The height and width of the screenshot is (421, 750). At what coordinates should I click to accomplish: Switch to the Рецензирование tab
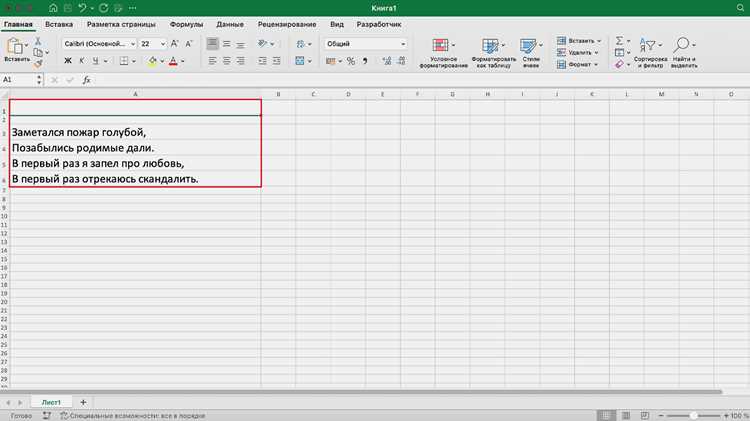pos(287,24)
